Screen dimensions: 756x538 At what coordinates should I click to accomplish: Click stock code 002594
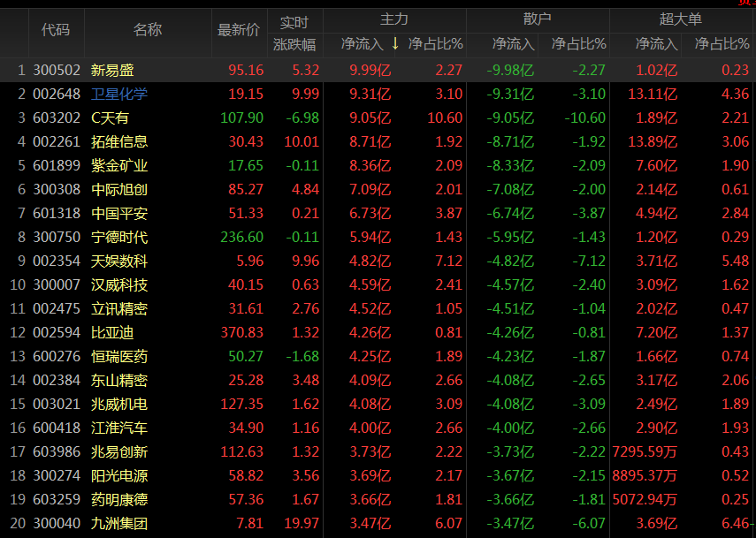click(x=57, y=332)
